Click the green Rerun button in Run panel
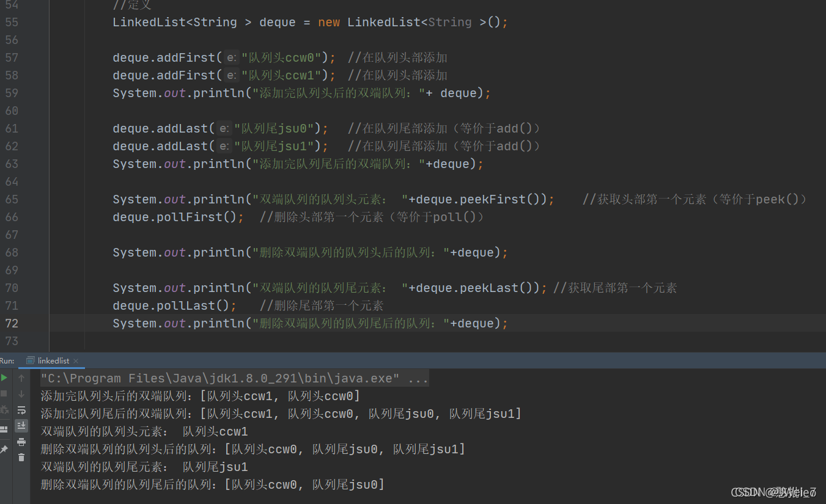Viewport: 826px width, 504px height. (x=4, y=378)
